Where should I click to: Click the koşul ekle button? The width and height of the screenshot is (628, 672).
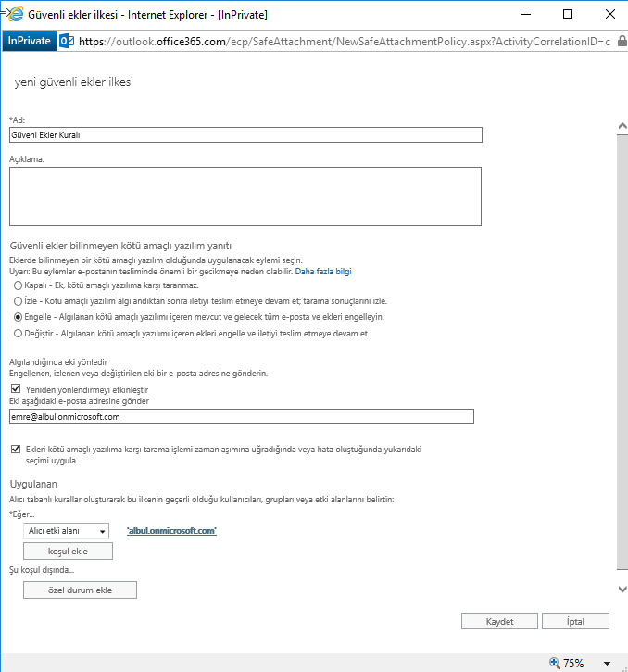coord(68,552)
